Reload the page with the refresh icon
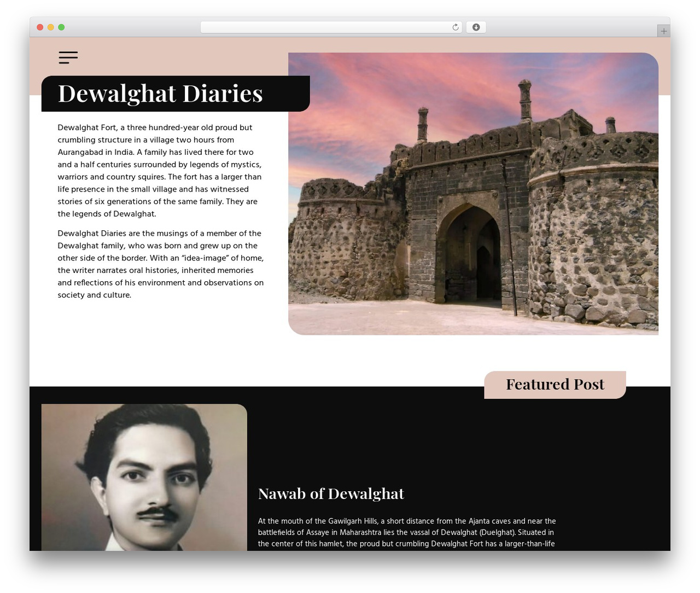This screenshot has width=700, height=593. pos(456,27)
